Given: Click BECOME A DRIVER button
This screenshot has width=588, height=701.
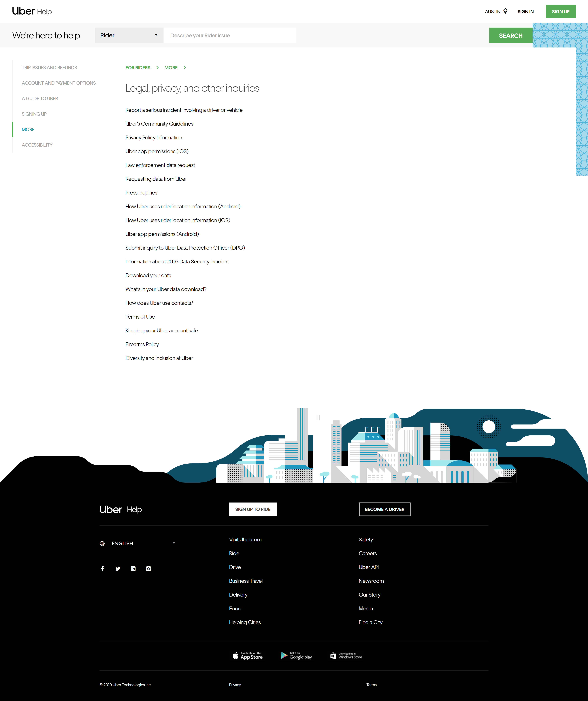Looking at the screenshot, I should (384, 509).
